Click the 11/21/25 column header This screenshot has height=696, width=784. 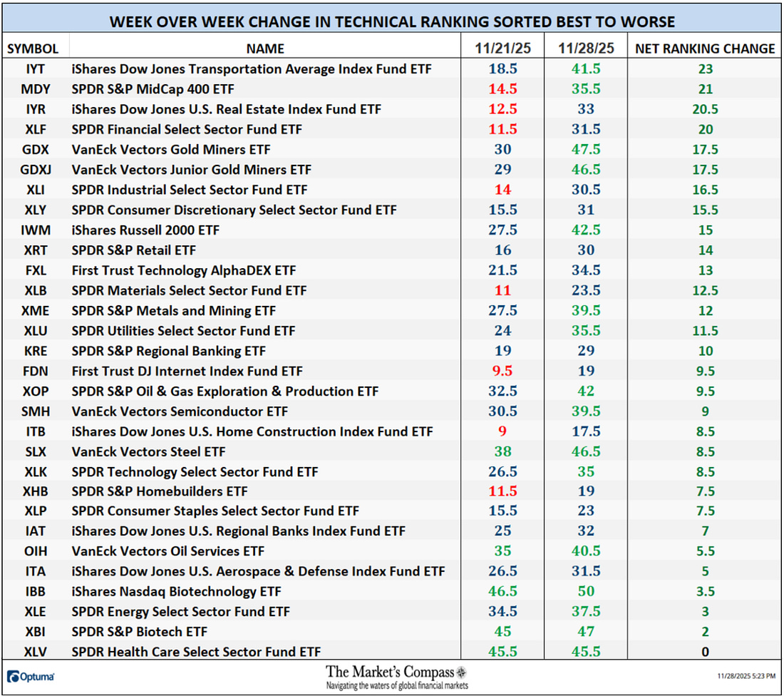click(x=502, y=48)
